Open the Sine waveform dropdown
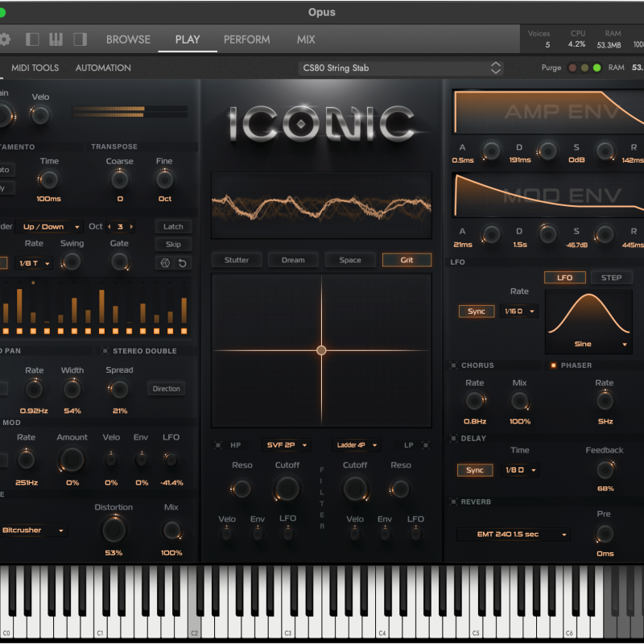Screen dimensions: 644x644 point(588,345)
